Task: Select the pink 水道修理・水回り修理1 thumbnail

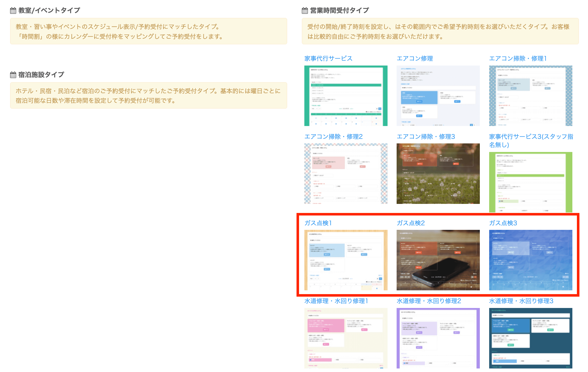Action: coord(346,338)
